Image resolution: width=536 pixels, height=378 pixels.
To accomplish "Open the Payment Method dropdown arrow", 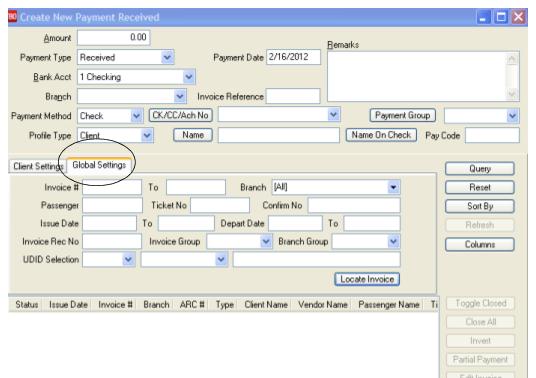I will [x=136, y=116].
